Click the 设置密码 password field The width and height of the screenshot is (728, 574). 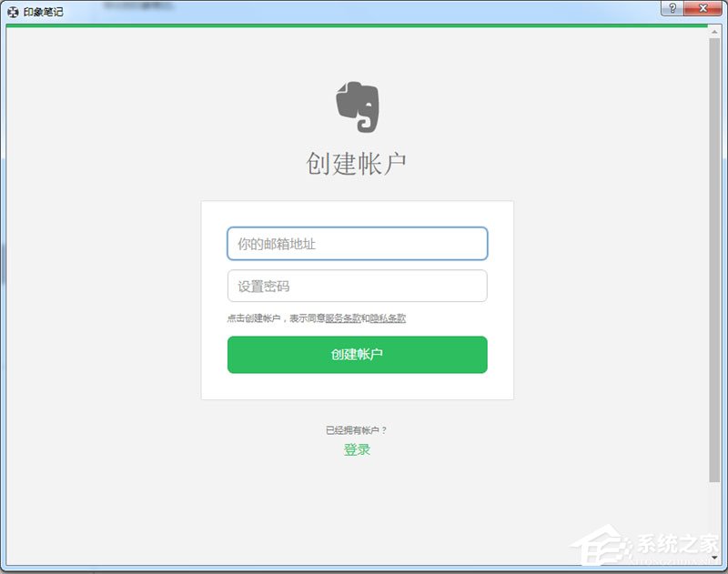[358, 286]
